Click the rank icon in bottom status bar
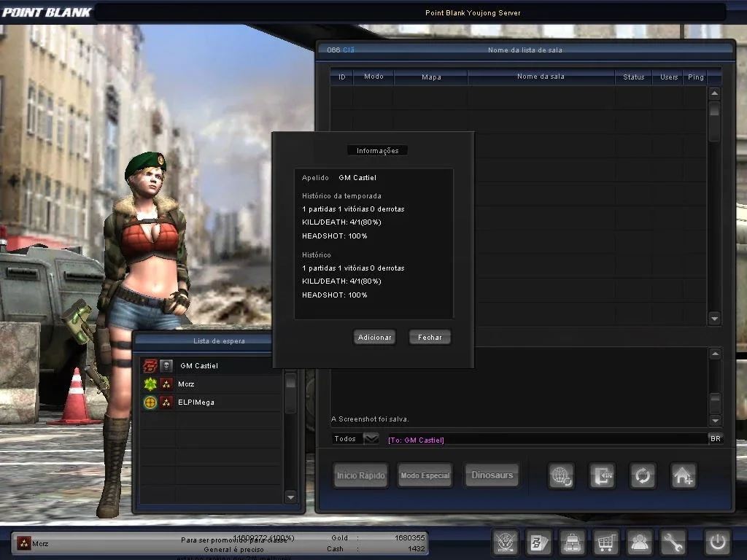747x560 pixels. (24, 542)
